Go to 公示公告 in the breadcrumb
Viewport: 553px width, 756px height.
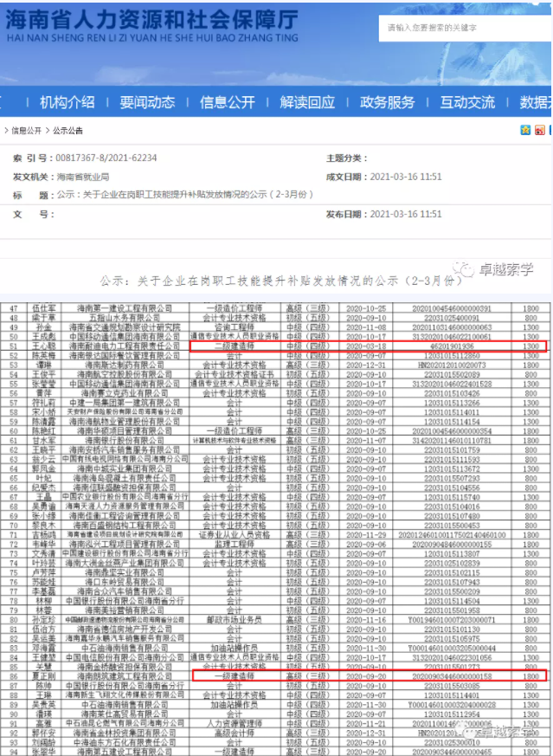(68, 131)
